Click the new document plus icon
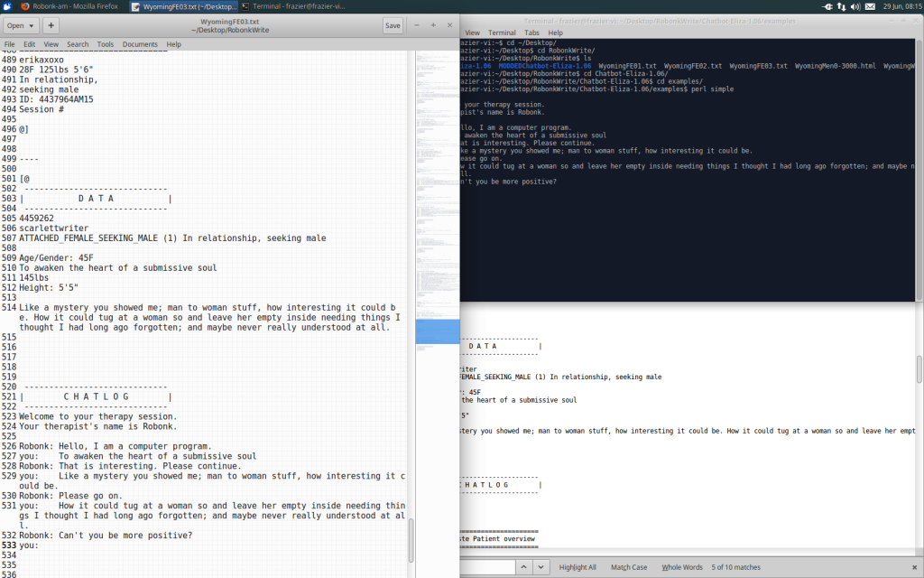This screenshot has height=578, width=924. click(x=51, y=25)
